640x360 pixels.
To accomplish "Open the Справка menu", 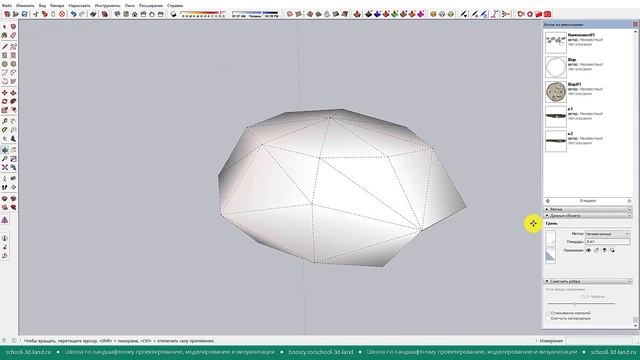I will tap(175, 6).
